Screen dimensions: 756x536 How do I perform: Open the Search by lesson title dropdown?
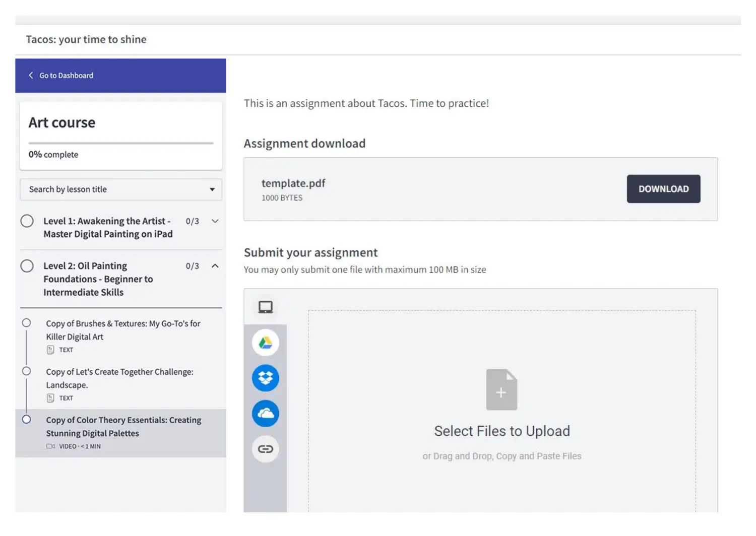(121, 189)
